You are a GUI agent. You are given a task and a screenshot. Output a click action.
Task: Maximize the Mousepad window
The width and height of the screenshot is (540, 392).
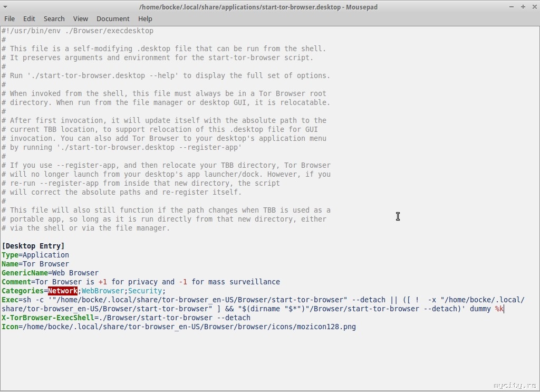point(523,7)
